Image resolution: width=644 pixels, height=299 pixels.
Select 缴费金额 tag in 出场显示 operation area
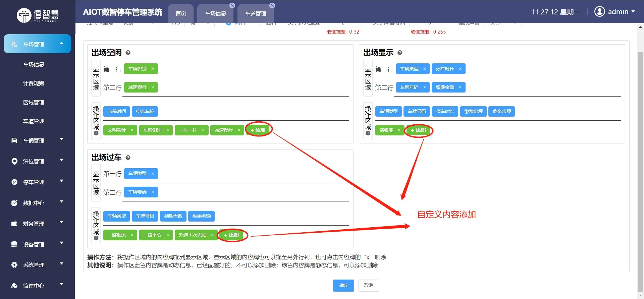point(473,111)
